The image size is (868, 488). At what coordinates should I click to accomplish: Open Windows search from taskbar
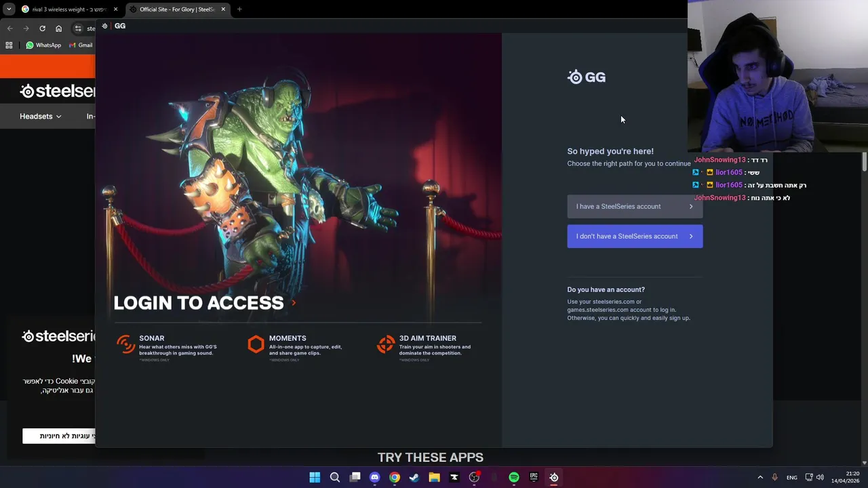(x=335, y=477)
